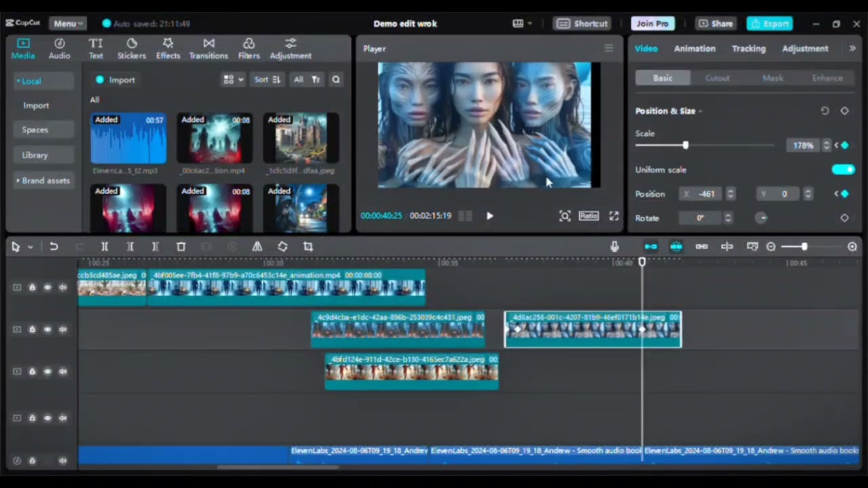Switch to the Animation tab
868x488 pixels.
(694, 48)
